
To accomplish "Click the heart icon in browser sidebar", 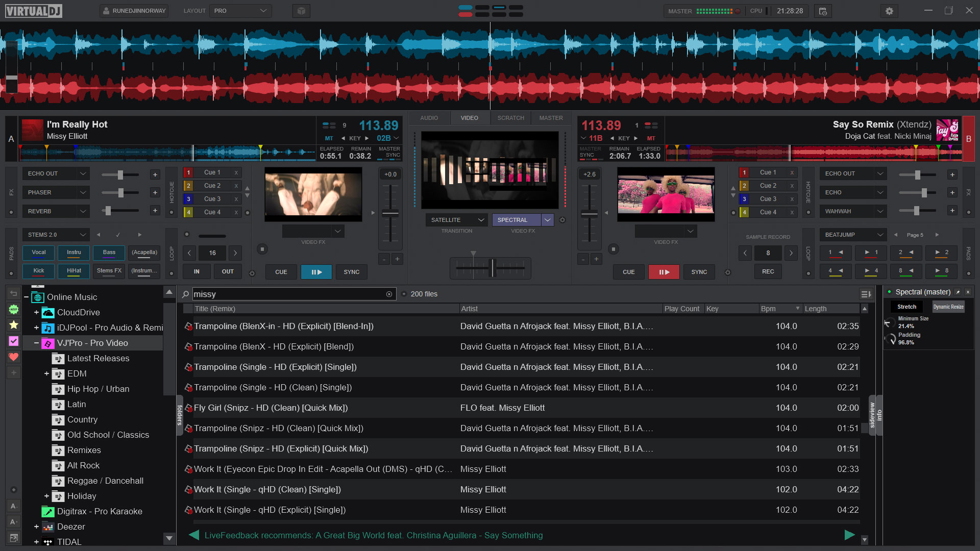I will click(x=14, y=357).
